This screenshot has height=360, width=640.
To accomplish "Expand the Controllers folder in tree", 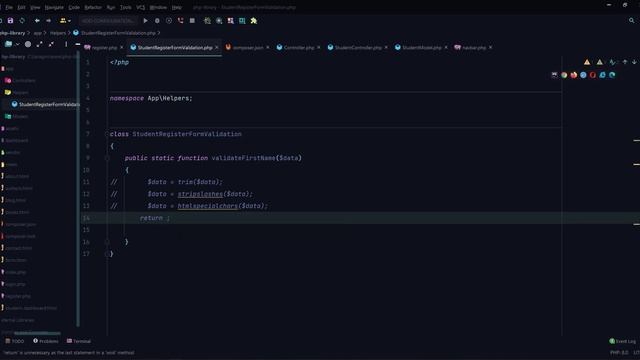I will (20, 80).
